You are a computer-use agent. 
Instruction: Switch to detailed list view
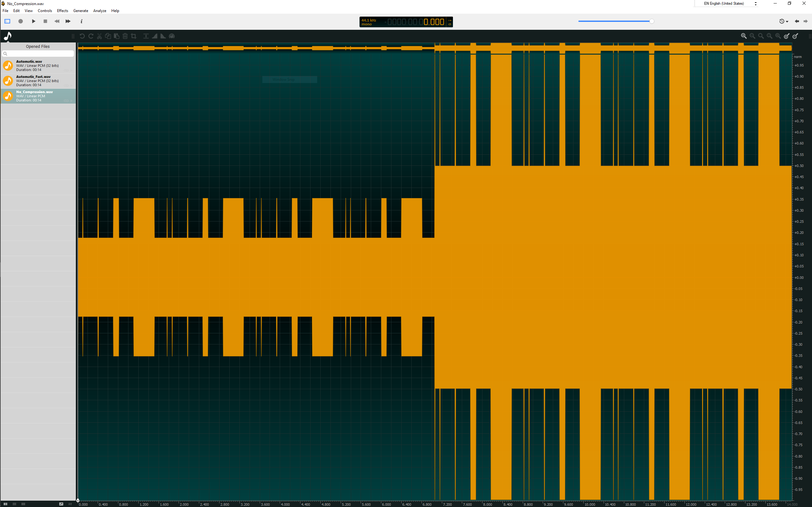pyautogui.click(x=5, y=504)
